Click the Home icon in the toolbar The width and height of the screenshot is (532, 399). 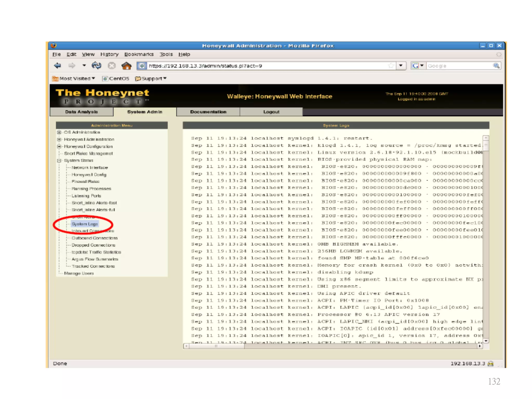(126, 66)
